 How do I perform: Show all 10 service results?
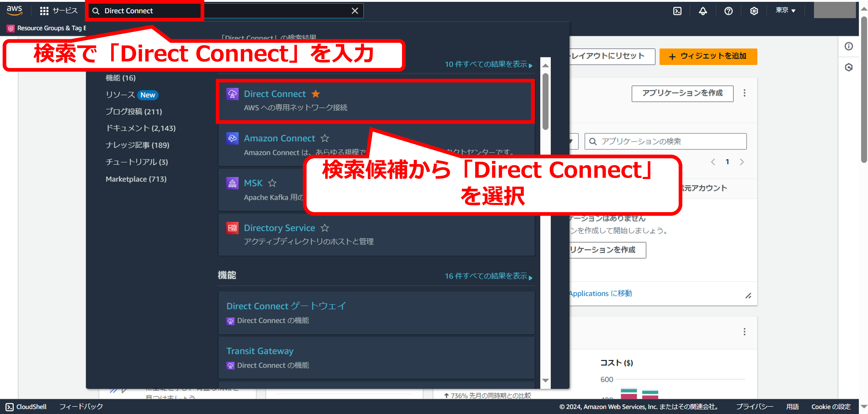tap(488, 64)
